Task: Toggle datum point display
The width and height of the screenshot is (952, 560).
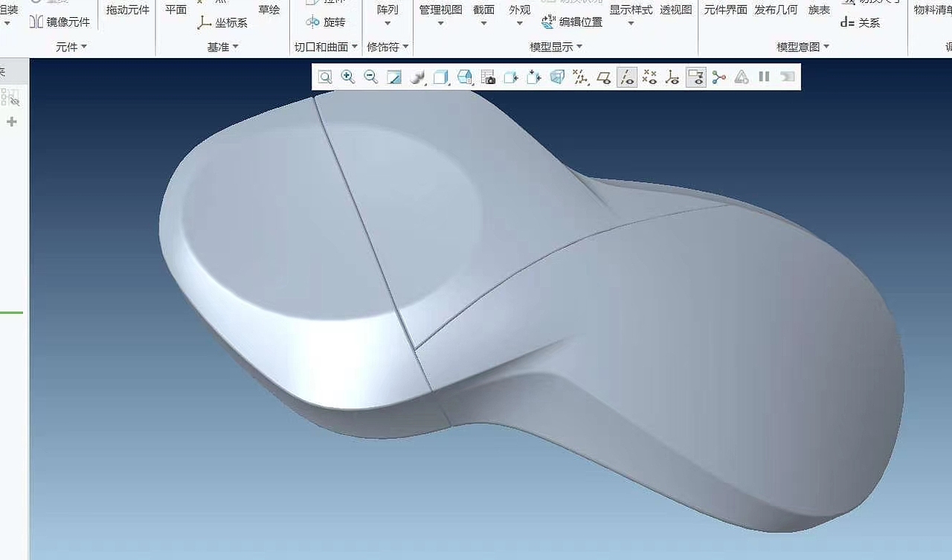Action: coord(649,77)
